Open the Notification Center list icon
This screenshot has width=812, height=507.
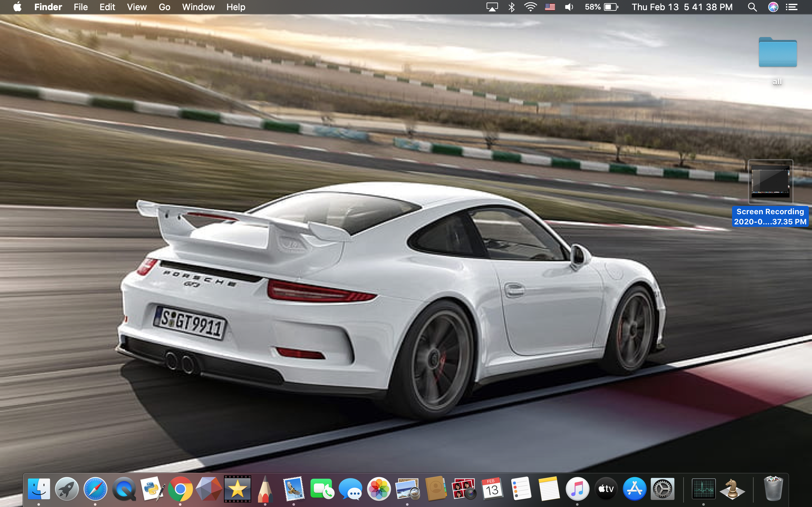click(791, 7)
